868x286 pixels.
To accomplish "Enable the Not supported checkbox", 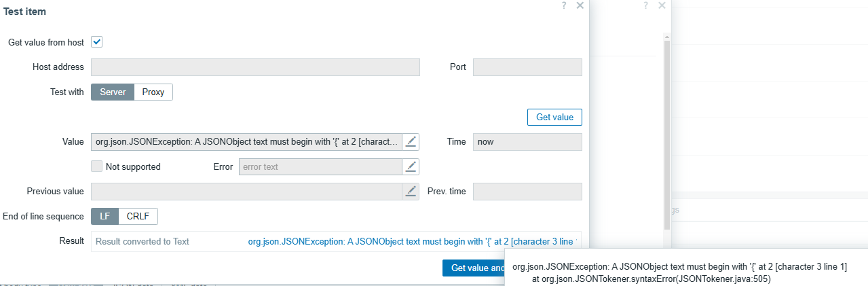I will [x=96, y=166].
